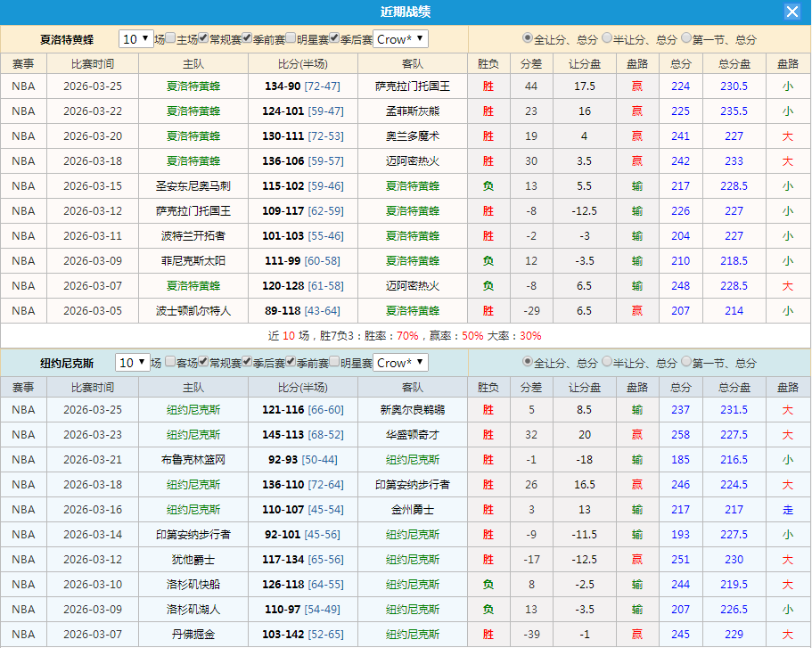Open the Knicks game count dropdown showing 10

point(135,363)
